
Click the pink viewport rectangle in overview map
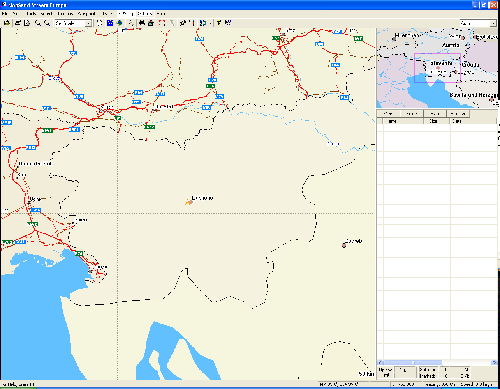click(437, 68)
